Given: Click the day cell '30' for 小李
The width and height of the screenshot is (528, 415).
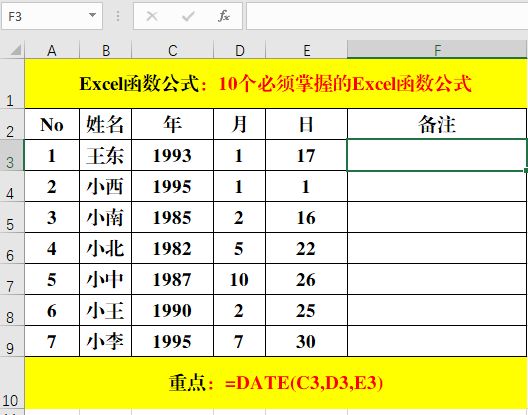Looking at the screenshot, I should [x=306, y=341].
